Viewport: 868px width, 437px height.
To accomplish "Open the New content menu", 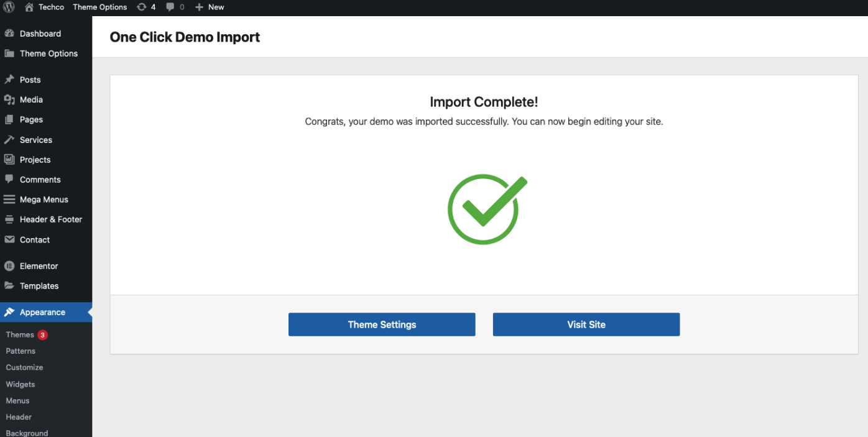I will click(210, 7).
